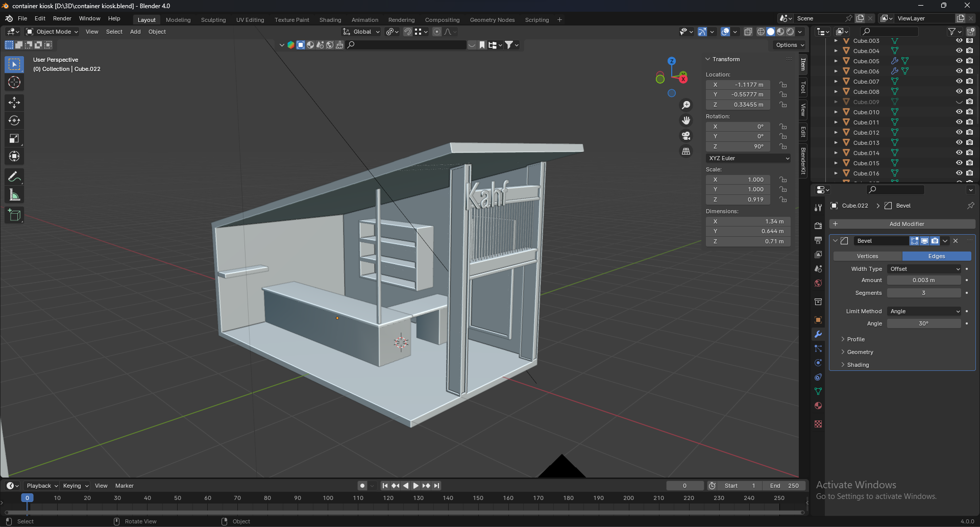The width and height of the screenshot is (980, 527).
Task: Toggle X-ray display icon
Action: tap(748, 32)
